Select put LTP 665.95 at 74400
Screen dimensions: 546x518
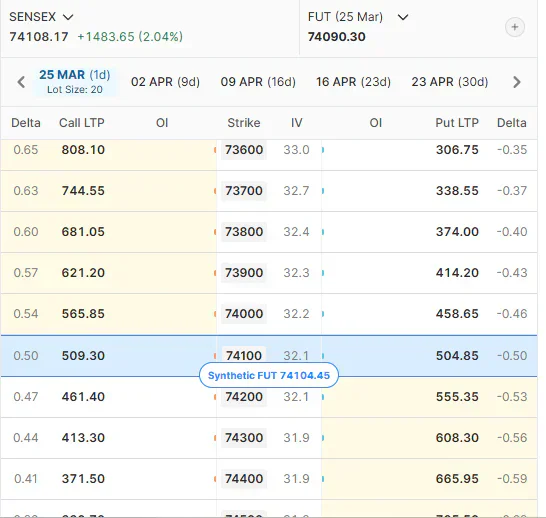coord(457,479)
